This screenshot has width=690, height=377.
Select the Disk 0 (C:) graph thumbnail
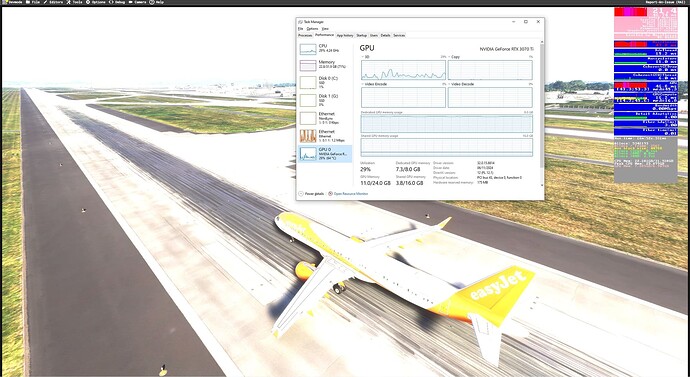point(308,83)
